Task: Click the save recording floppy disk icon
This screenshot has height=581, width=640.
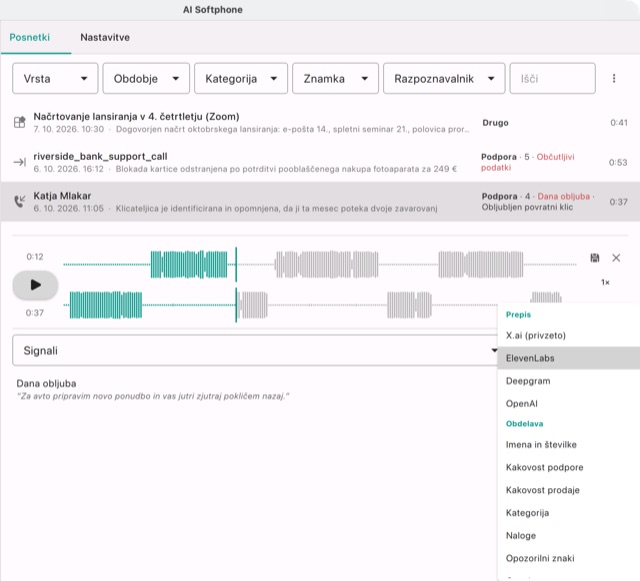Action: (x=595, y=258)
